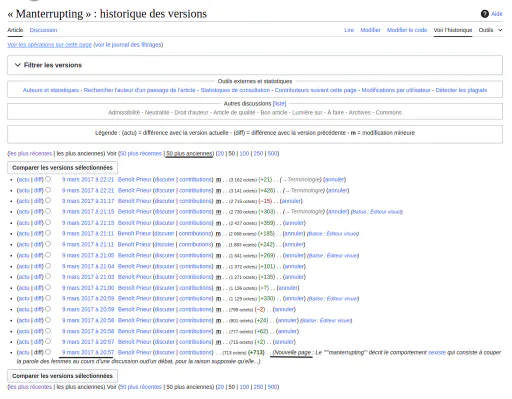The height and width of the screenshot is (399, 512).
Task: Click the [liste] link beside Autres discussions
Action: (279, 104)
